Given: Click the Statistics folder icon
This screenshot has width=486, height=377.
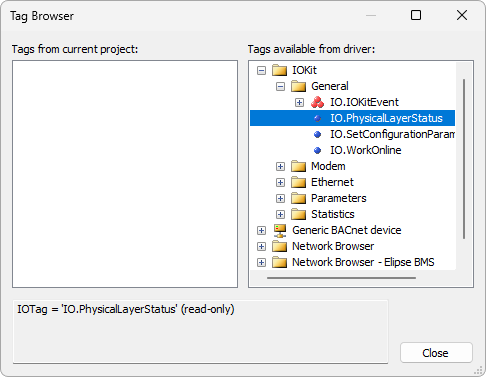Looking at the screenshot, I should [298, 214].
